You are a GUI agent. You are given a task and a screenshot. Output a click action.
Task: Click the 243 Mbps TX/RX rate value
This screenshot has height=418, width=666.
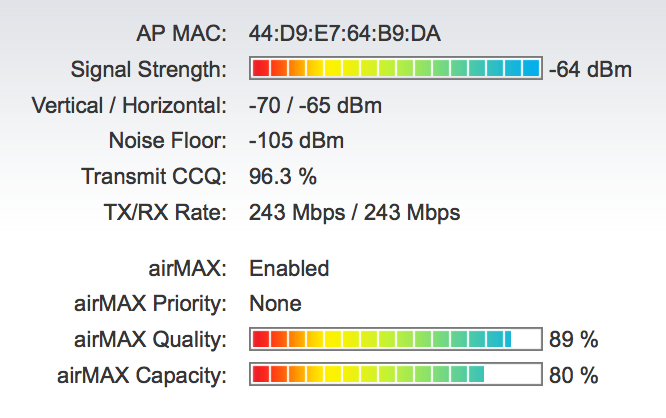click(354, 213)
